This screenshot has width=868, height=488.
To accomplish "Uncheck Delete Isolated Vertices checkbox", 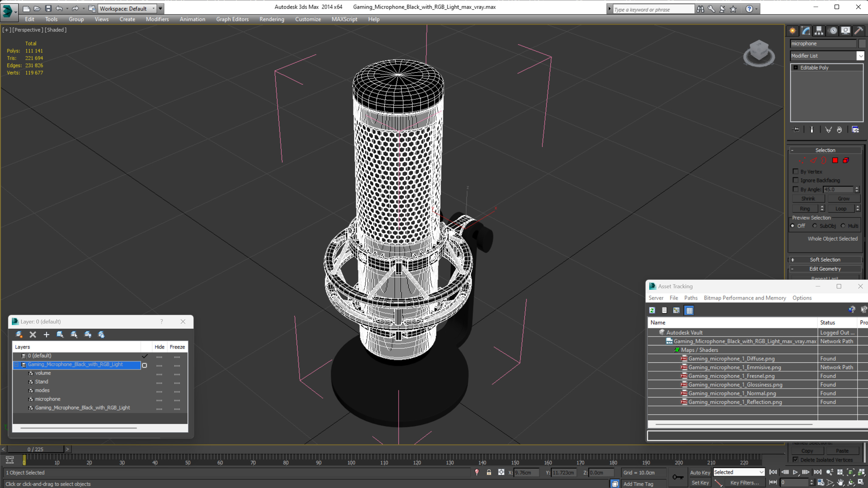I will tap(796, 460).
